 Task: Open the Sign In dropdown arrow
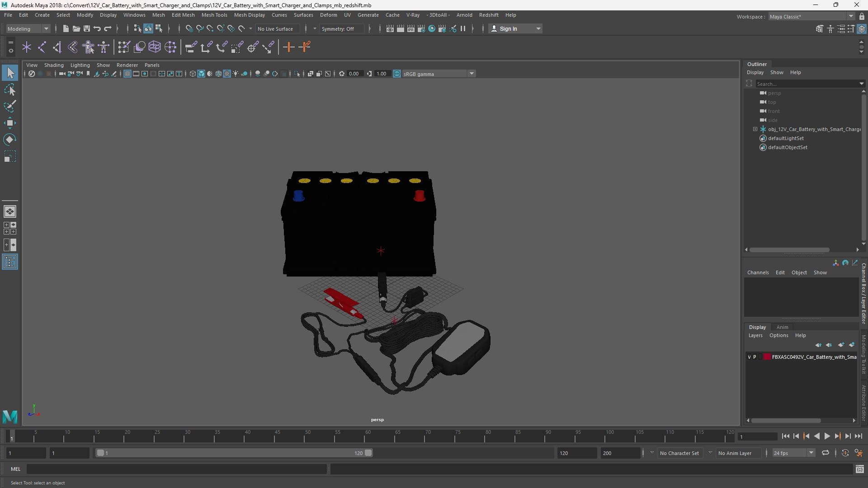pyautogui.click(x=538, y=28)
